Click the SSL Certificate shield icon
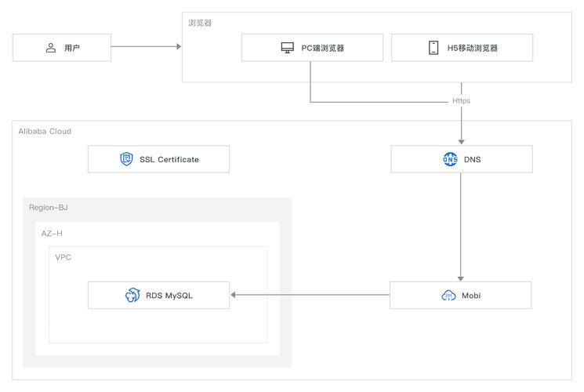 click(x=126, y=159)
